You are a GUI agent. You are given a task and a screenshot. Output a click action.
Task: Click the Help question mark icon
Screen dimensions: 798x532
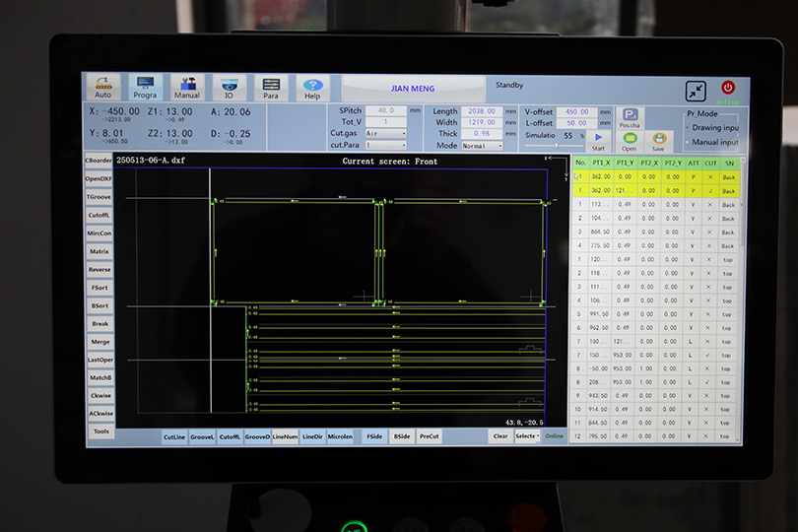click(x=312, y=87)
